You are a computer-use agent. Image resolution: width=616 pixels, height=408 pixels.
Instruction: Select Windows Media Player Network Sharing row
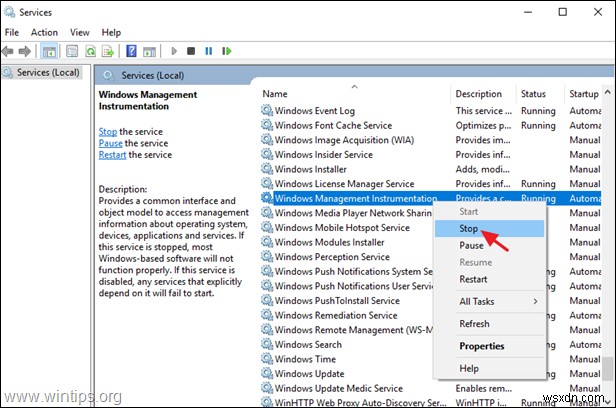pos(346,213)
